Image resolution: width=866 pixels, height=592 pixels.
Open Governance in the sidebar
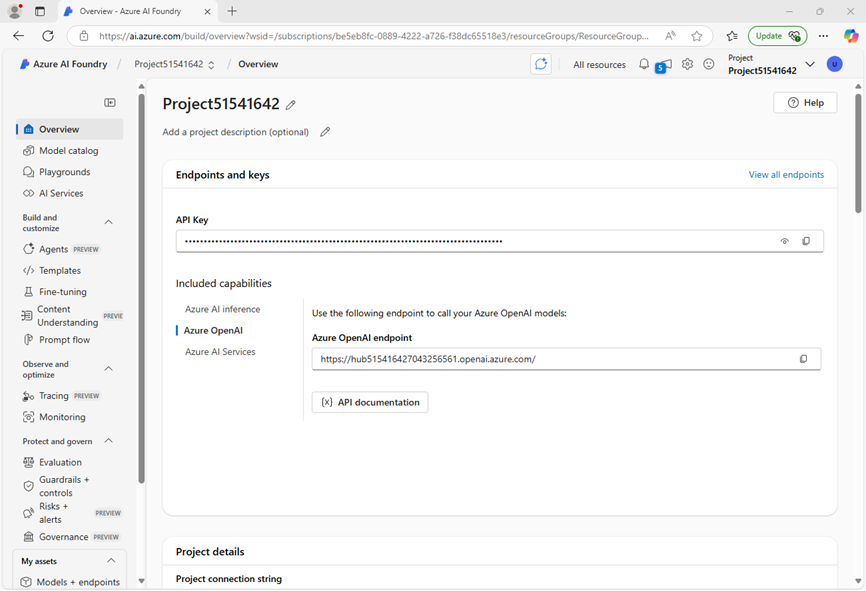pos(70,537)
